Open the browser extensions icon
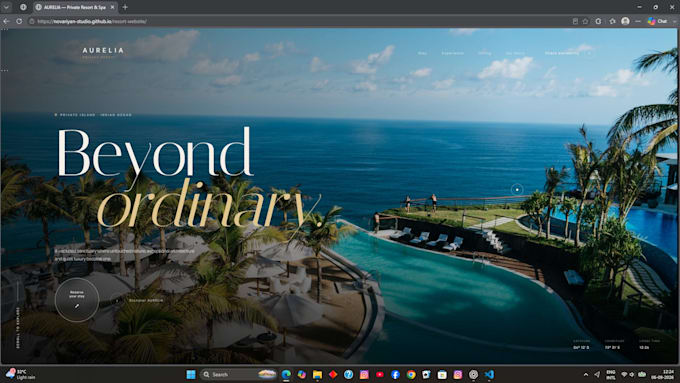This screenshot has height=383, width=680. coord(598,21)
